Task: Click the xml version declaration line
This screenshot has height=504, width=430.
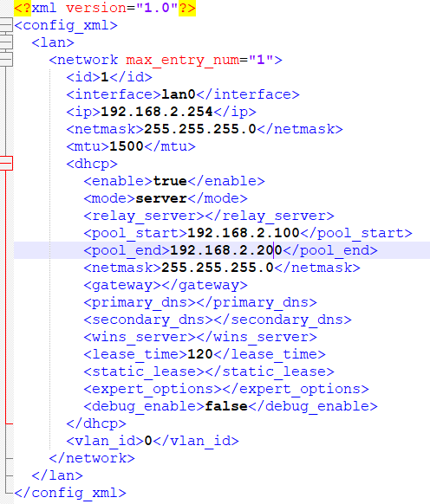Action: click(105, 8)
